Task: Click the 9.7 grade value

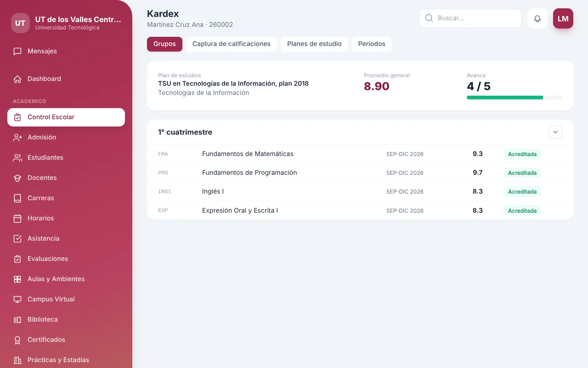Action: click(478, 173)
